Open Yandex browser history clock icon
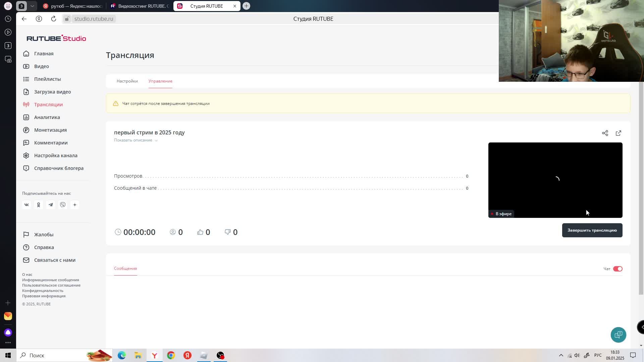Image resolution: width=644 pixels, height=362 pixels. (8, 19)
